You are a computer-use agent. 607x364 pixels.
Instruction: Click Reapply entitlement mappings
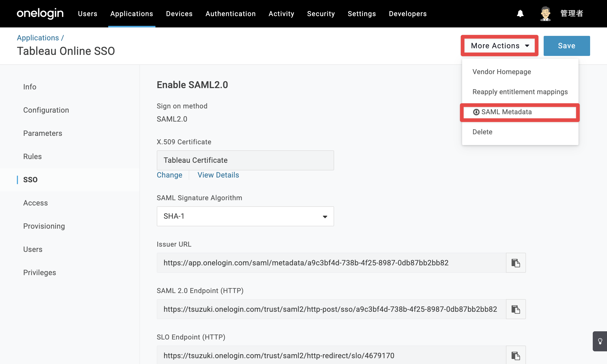(520, 92)
